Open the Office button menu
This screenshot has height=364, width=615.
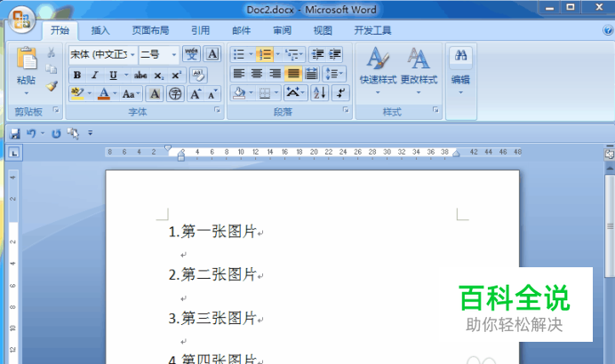[x=21, y=20]
